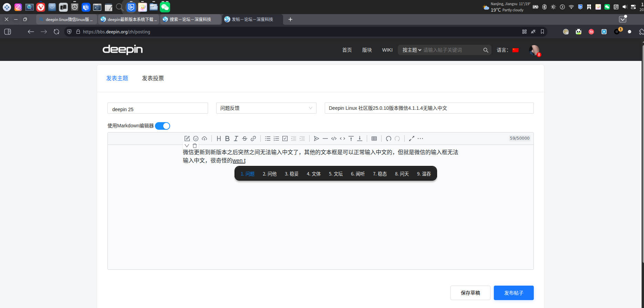The width and height of the screenshot is (644, 308).
Task: Click the translate page icon in the address bar
Action: tap(533, 32)
